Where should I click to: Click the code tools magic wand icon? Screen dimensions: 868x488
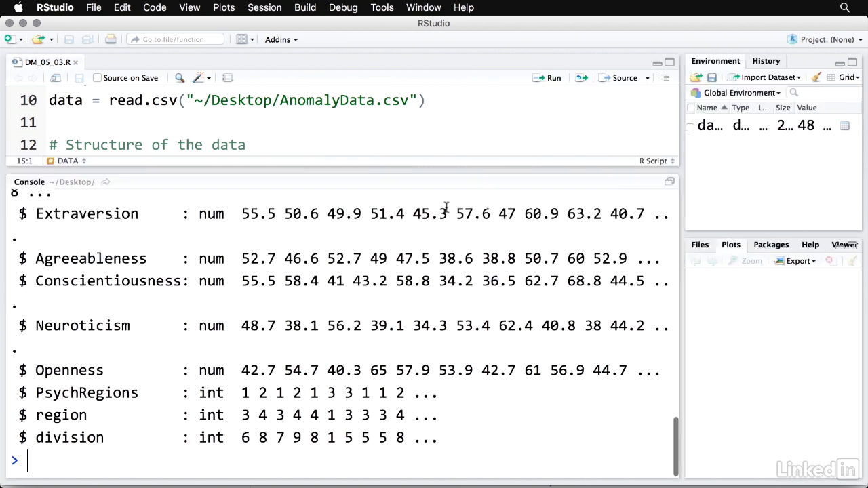199,78
